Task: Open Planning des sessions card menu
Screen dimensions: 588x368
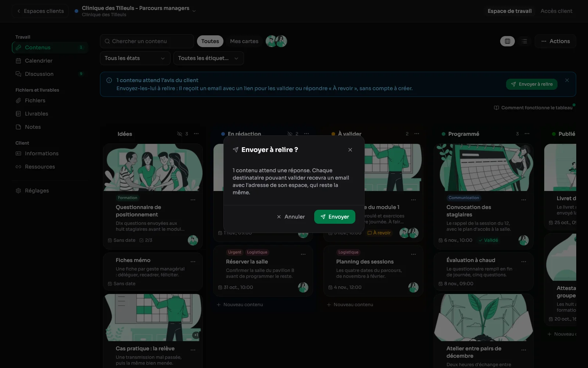Action: 413,254
